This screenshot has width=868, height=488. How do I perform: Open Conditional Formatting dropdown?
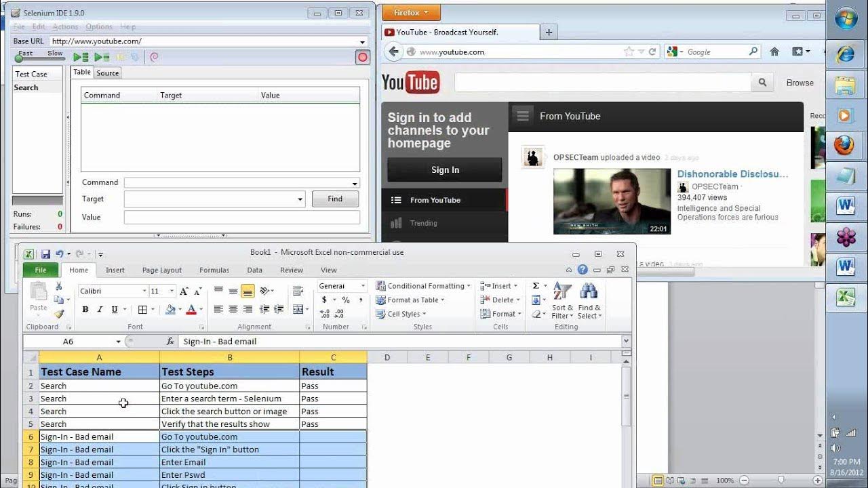(423, 286)
